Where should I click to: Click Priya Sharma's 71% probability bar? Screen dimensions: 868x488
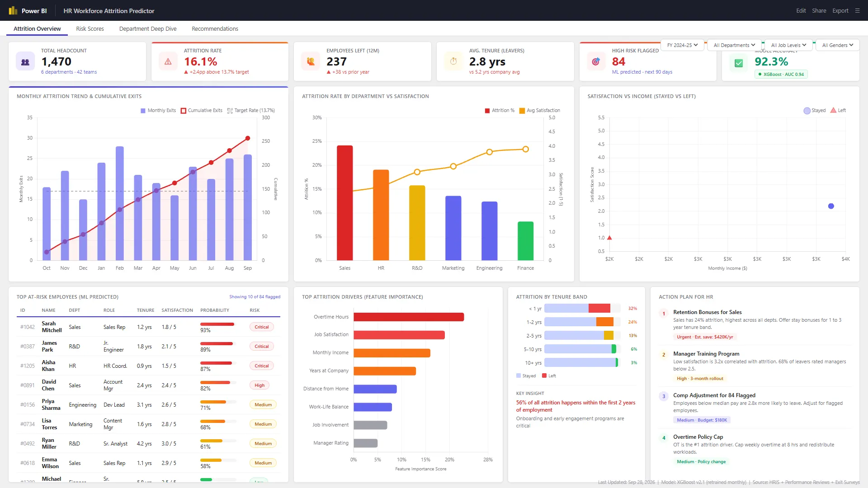coord(218,402)
